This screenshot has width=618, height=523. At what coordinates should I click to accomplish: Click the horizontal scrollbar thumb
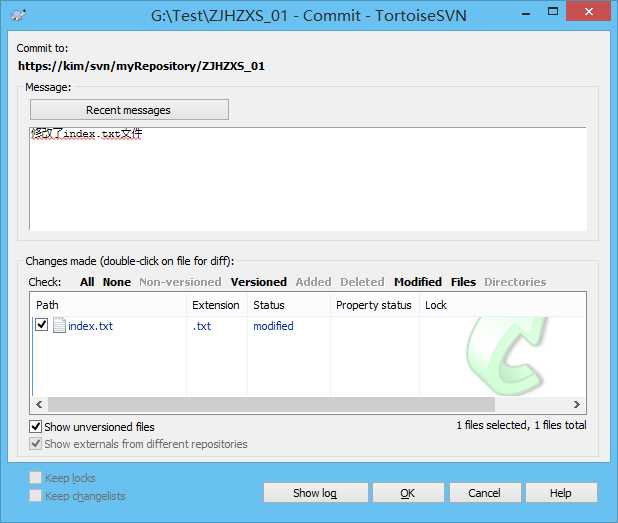point(271,404)
